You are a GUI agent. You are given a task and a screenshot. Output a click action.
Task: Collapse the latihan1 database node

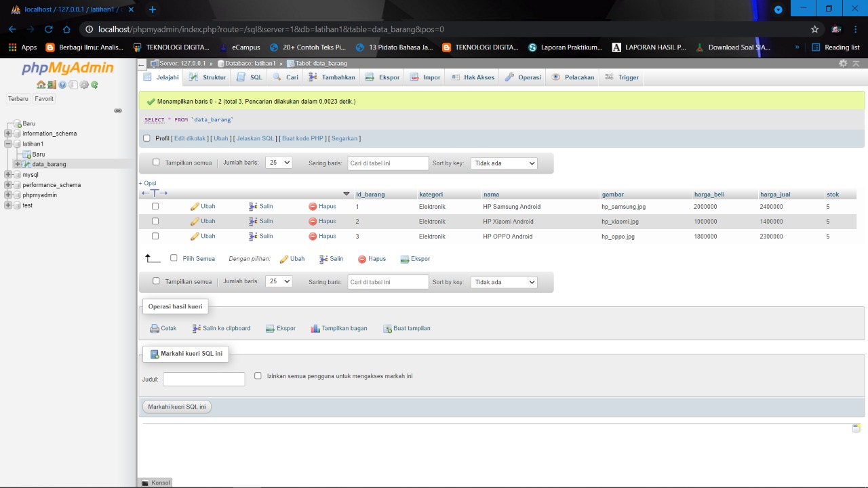pyautogui.click(x=8, y=144)
